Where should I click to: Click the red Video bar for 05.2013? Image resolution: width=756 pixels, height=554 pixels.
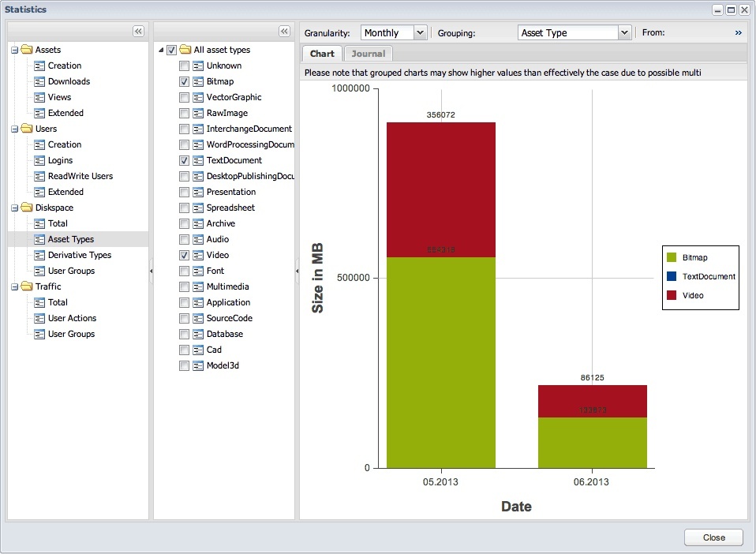(440, 189)
